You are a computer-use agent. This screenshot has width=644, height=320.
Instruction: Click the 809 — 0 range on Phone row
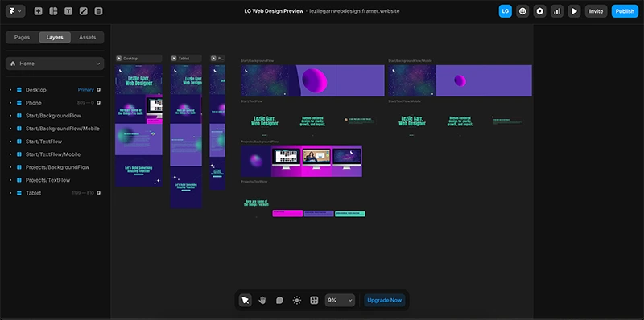(85, 103)
